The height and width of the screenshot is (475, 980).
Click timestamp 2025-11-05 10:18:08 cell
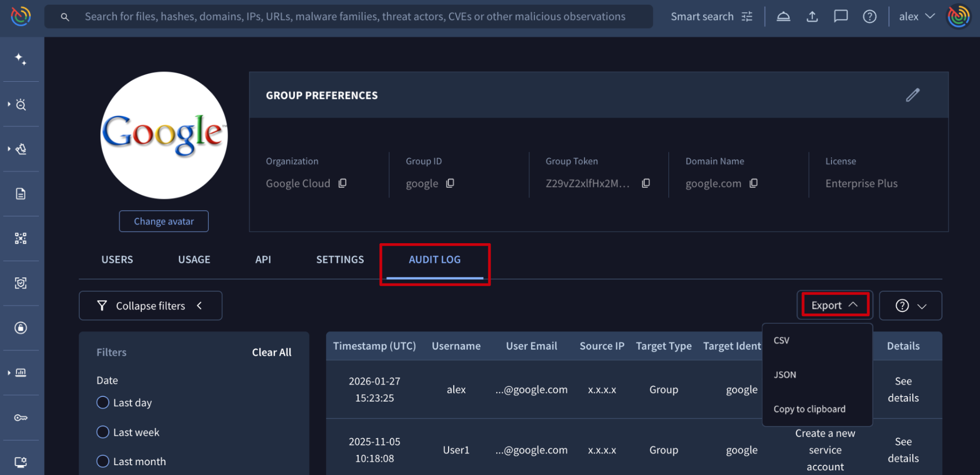[x=375, y=450]
